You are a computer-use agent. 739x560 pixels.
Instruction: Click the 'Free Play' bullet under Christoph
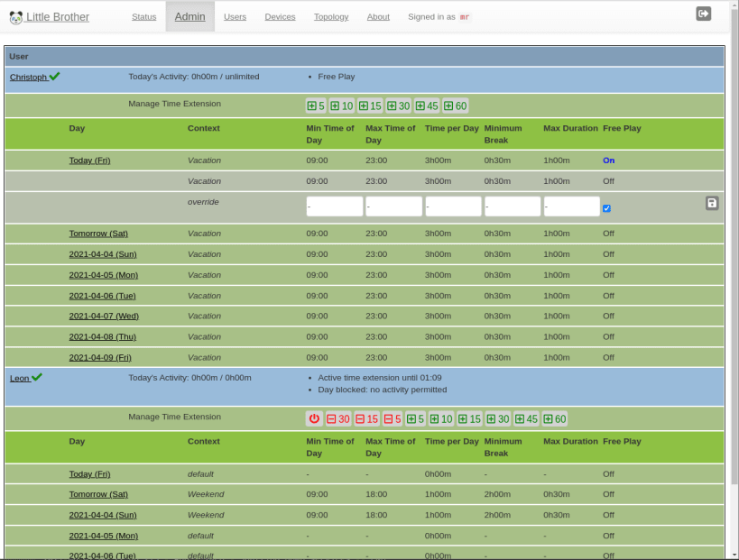coord(336,77)
